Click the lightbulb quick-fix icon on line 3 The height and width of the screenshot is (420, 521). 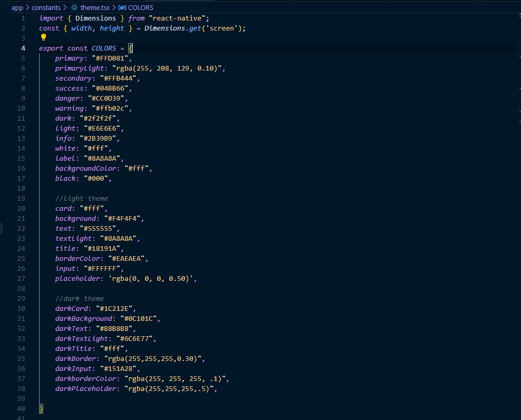[x=43, y=38]
